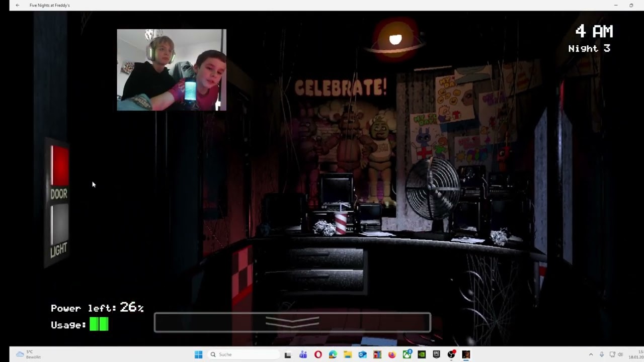Click the microphone tray icon

[x=602, y=354]
